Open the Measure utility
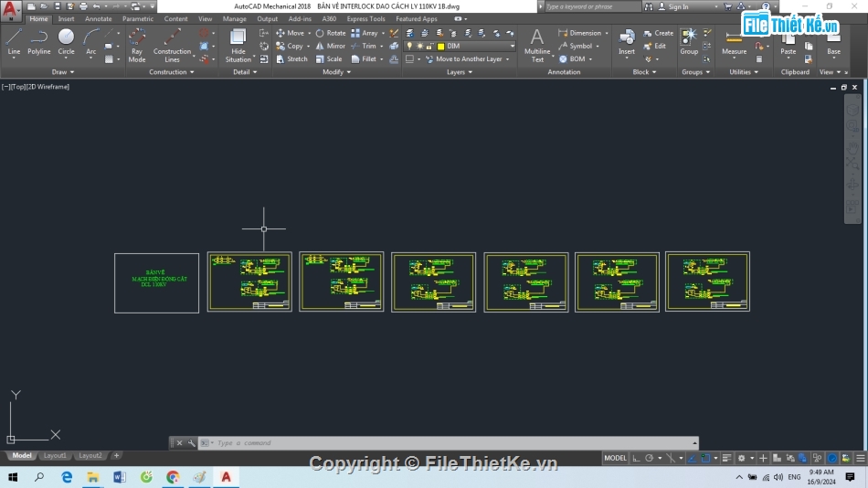 click(734, 42)
